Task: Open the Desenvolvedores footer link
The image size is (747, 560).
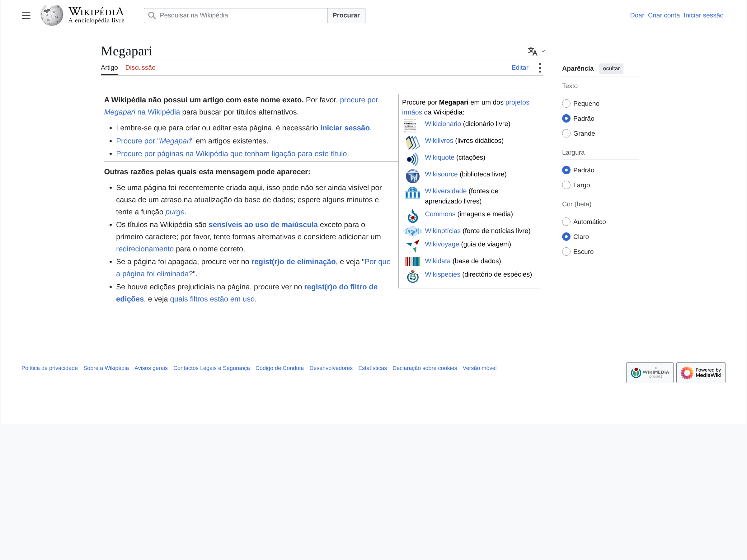Action: tap(331, 368)
